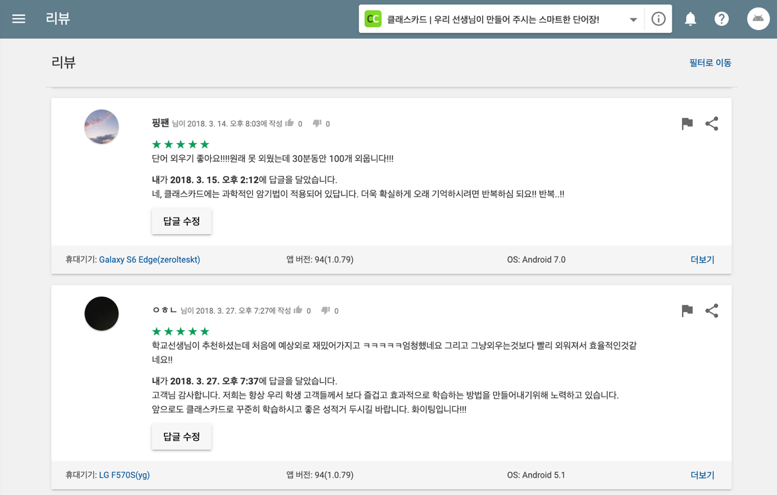Screen dimensions: 777x495
Task: Click 답글 수정 under the first review
Action: 181,221
